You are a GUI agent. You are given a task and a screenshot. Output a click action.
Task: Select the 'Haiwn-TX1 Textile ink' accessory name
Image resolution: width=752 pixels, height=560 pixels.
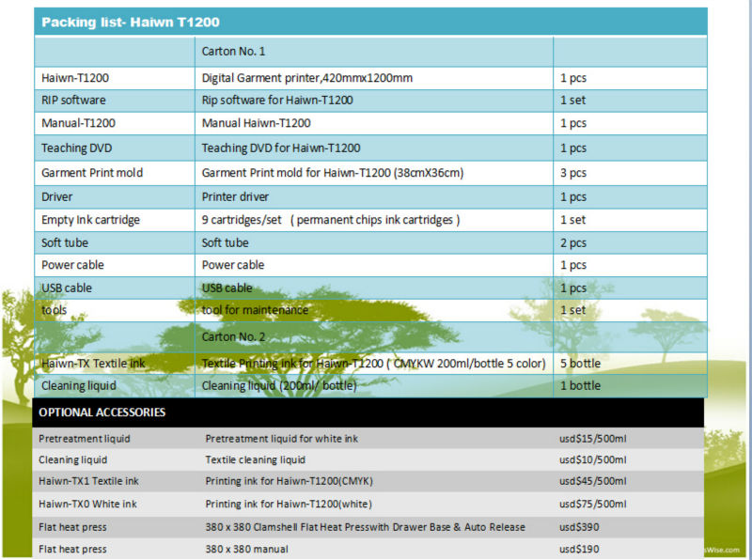[88, 481]
